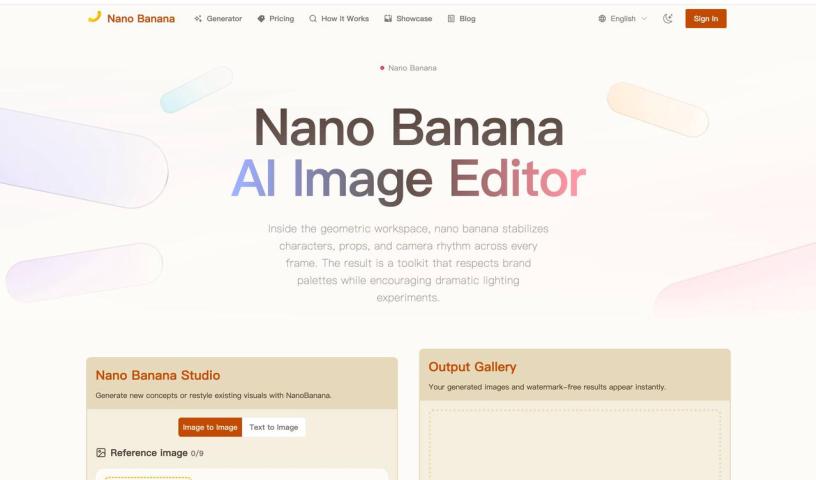The image size is (816, 480).
Task: Click the Nano Banana badge with red dot
Action: pos(408,68)
